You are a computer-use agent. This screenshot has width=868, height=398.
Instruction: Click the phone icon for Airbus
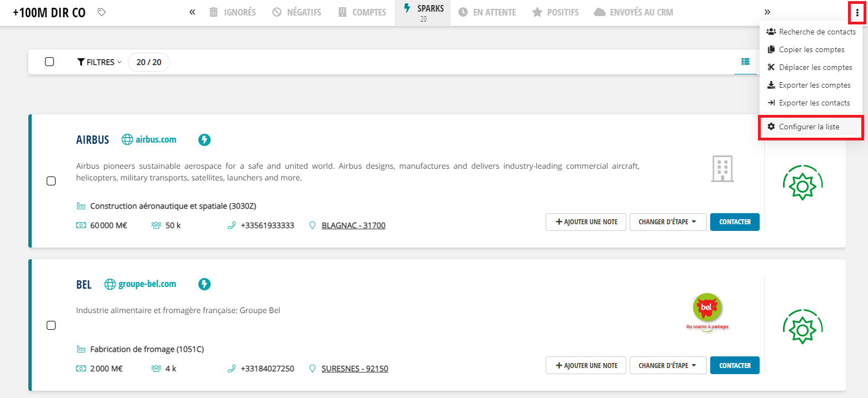232,225
